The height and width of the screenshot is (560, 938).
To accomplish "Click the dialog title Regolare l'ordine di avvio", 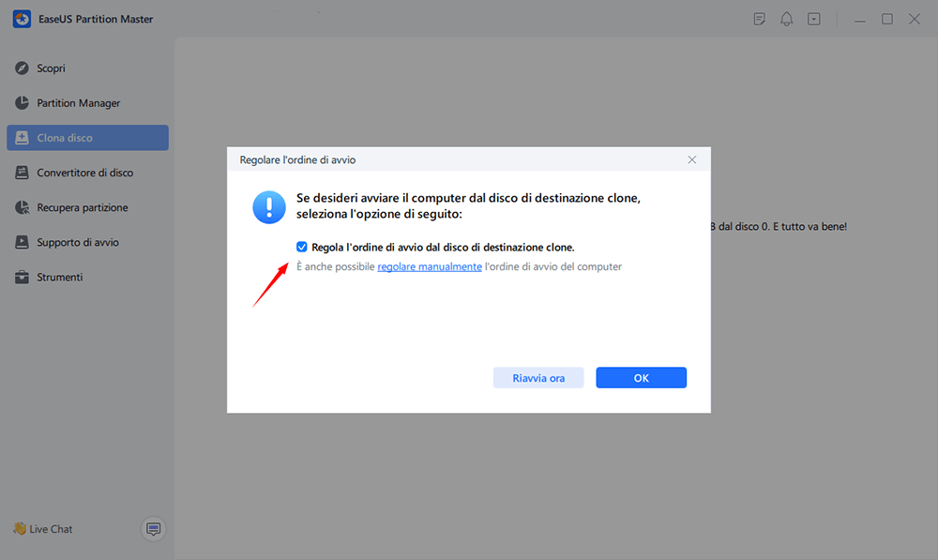I will tap(297, 159).
